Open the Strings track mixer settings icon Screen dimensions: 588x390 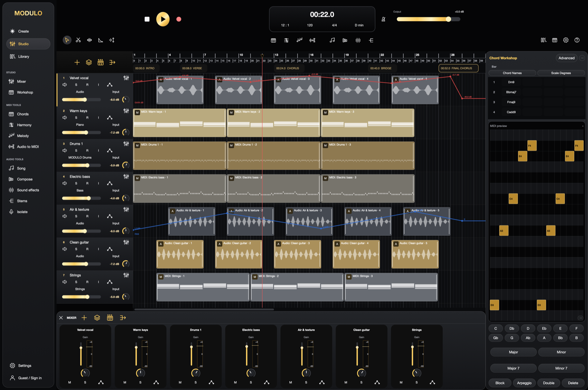pos(126,275)
